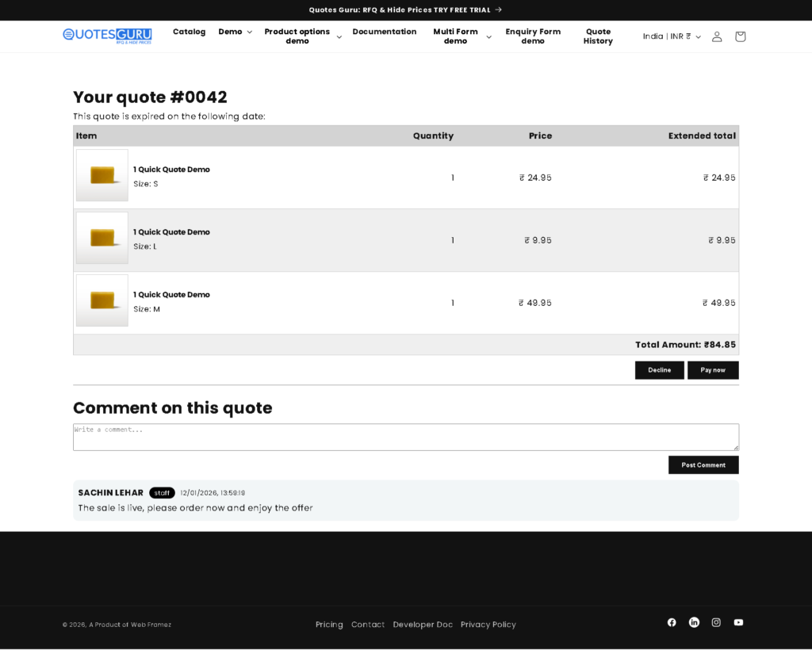Open the YouTube icon in footer
Screen dimensions: 812x650
click(738, 622)
